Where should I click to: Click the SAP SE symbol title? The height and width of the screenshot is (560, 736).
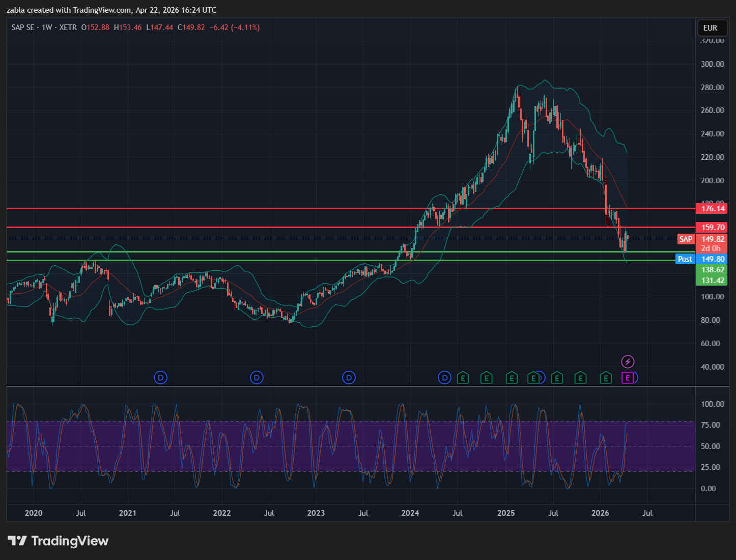(x=23, y=27)
